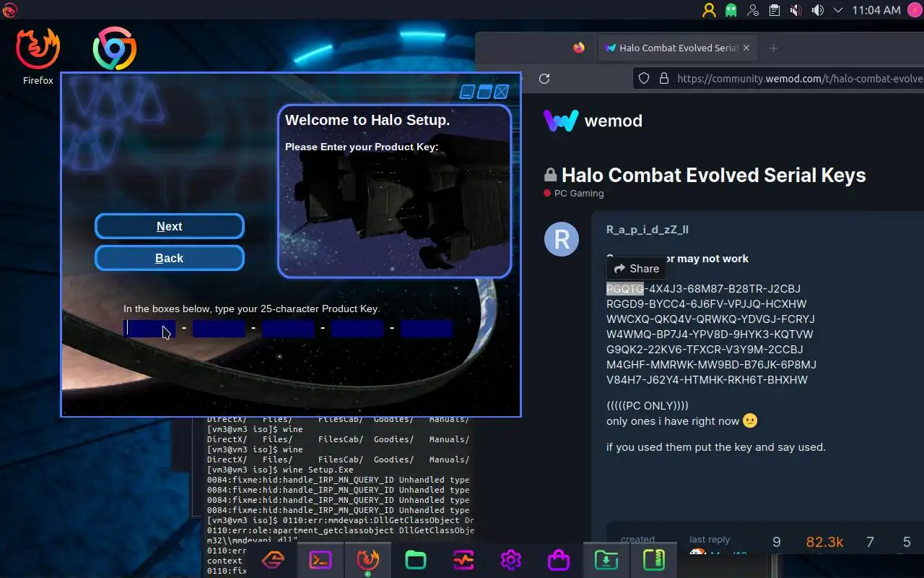The height and width of the screenshot is (578, 924).
Task: Focus the fourth product key box
Action: [x=357, y=329]
